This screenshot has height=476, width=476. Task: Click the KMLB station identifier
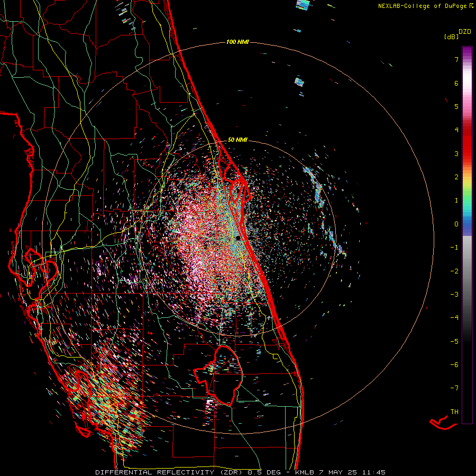click(x=305, y=472)
